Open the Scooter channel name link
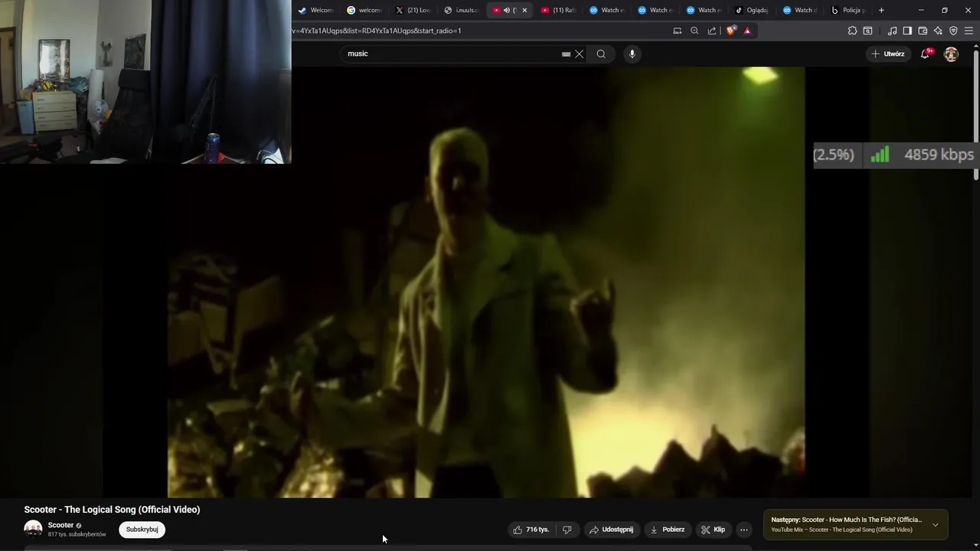This screenshot has height=551, width=980. click(60, 525)
